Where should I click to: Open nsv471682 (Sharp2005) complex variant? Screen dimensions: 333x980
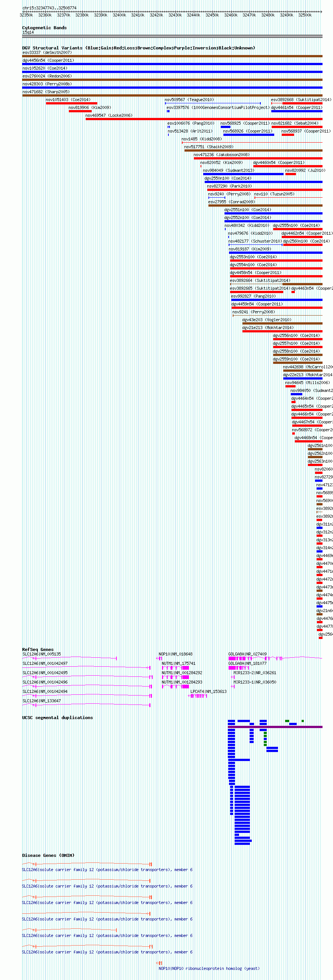pos(172,95)
